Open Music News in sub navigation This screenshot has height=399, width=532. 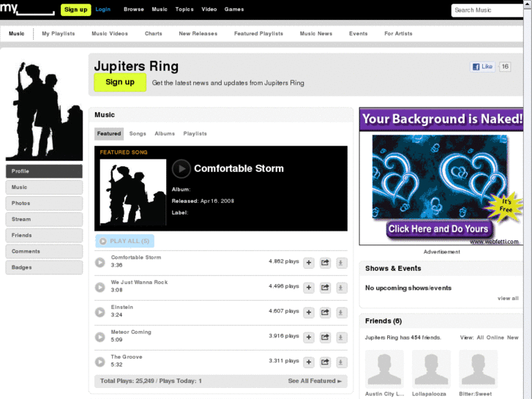(316, 34)
